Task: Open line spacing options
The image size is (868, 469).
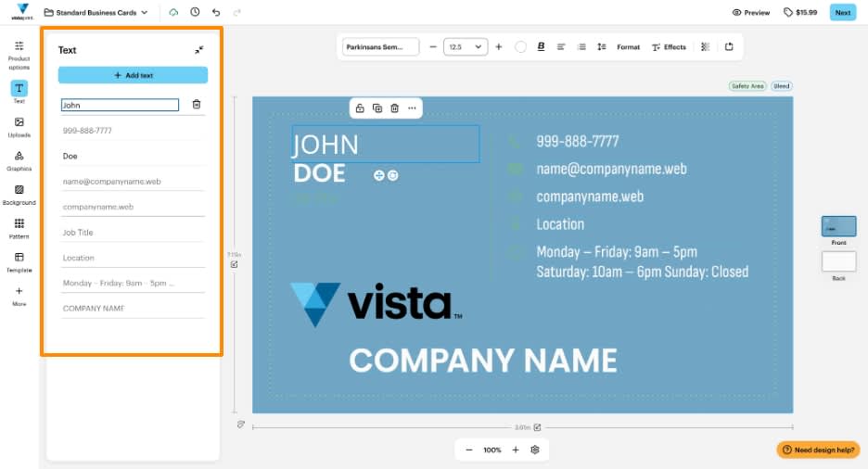Action: click(602, 47)
